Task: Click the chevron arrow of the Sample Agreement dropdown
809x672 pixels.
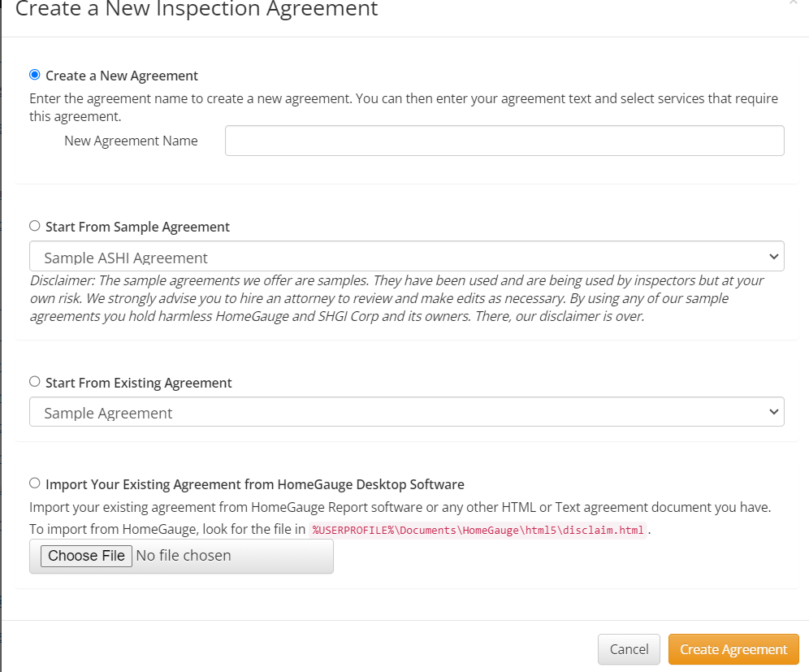Action: click(772, 412)
